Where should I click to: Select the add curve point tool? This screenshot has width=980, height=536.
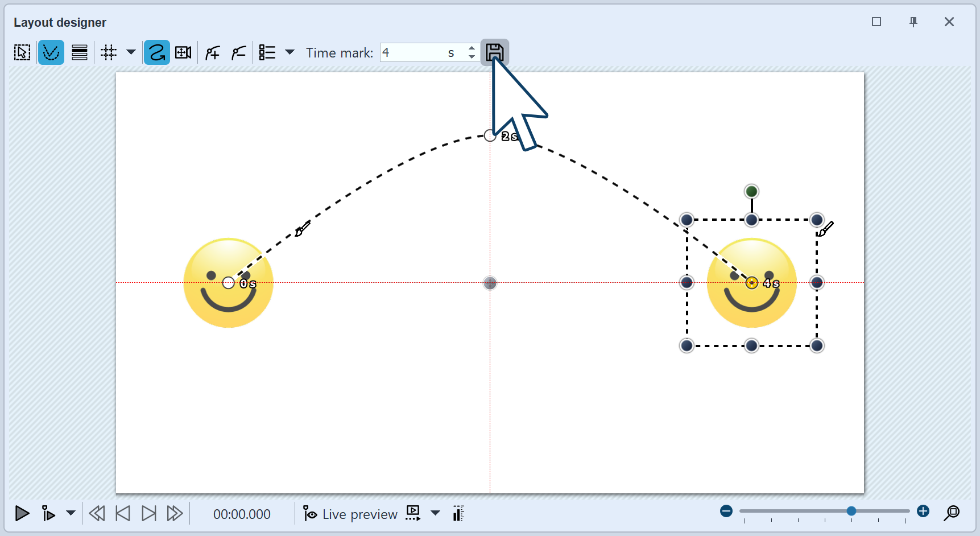[x=212, y=52]
